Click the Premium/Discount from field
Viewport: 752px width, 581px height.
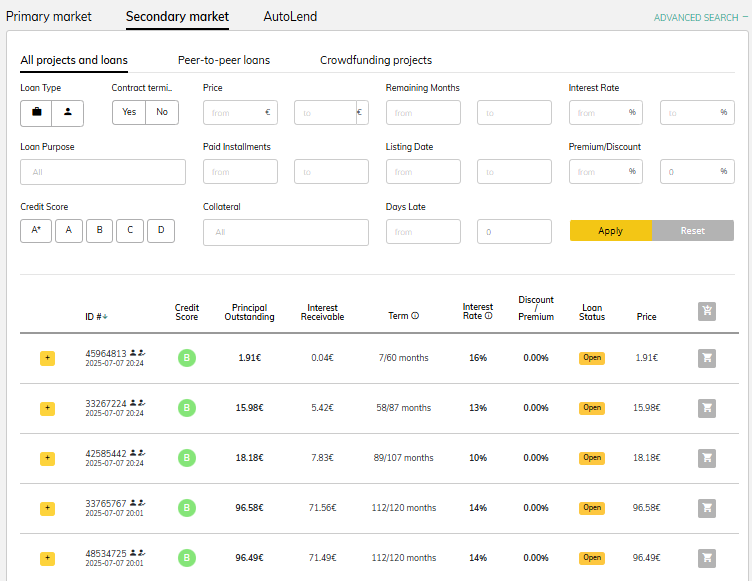click(606, 172)
